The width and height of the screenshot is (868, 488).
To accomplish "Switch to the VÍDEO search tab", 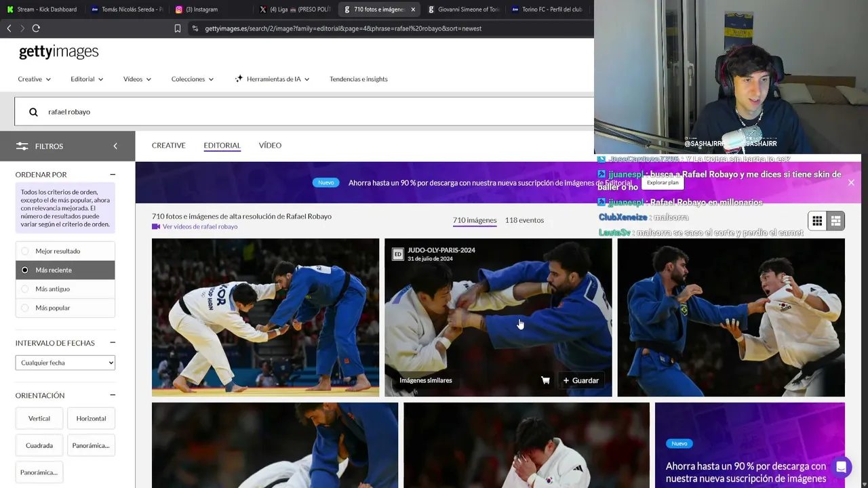I will [270, 145].
